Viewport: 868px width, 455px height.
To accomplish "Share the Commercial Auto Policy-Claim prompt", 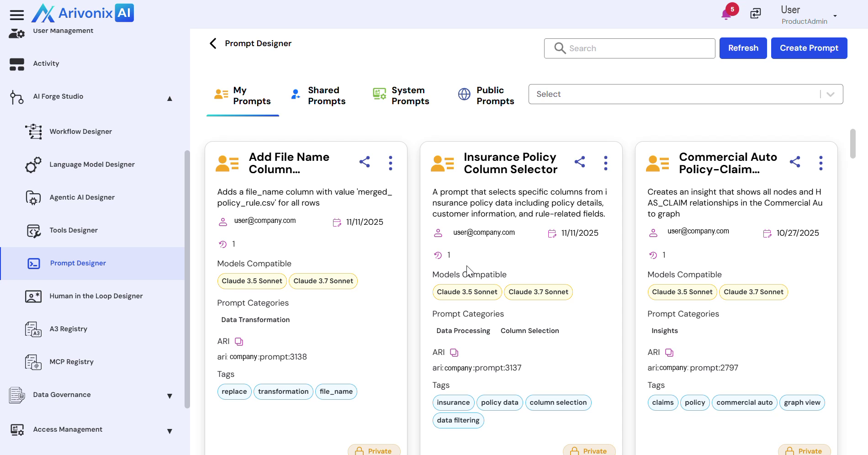I will (x=795, y=162).
